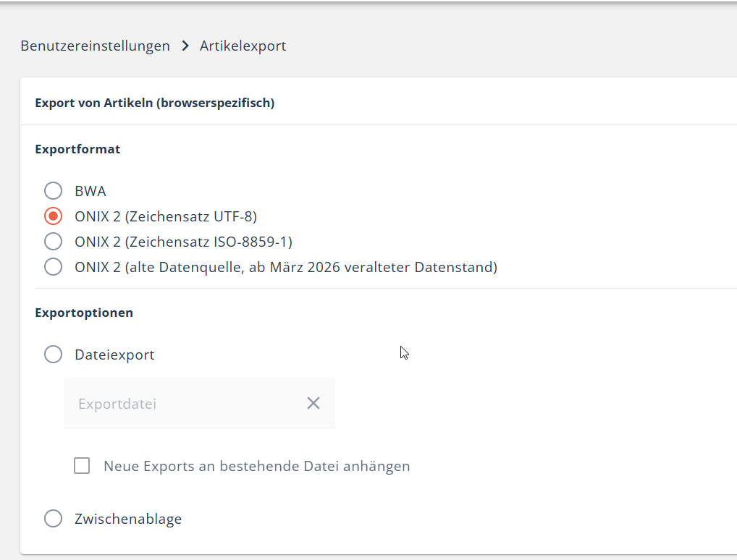
Task: Click the 'Neue Exports an bestehende Datei anhängen' label text
Action: coord(256,466)
